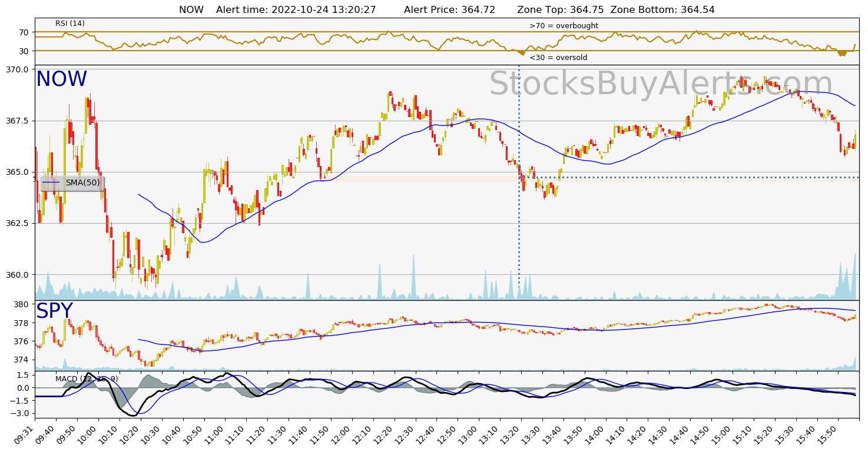Image resolution: width=868 pixels, height=452 pixels.
Task: Click the SPY axis value 374
Action: [x=22, y=360]
